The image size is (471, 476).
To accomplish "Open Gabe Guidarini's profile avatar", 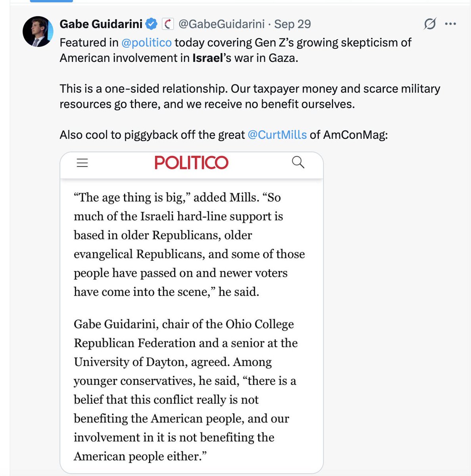I will tap(38, 32).
